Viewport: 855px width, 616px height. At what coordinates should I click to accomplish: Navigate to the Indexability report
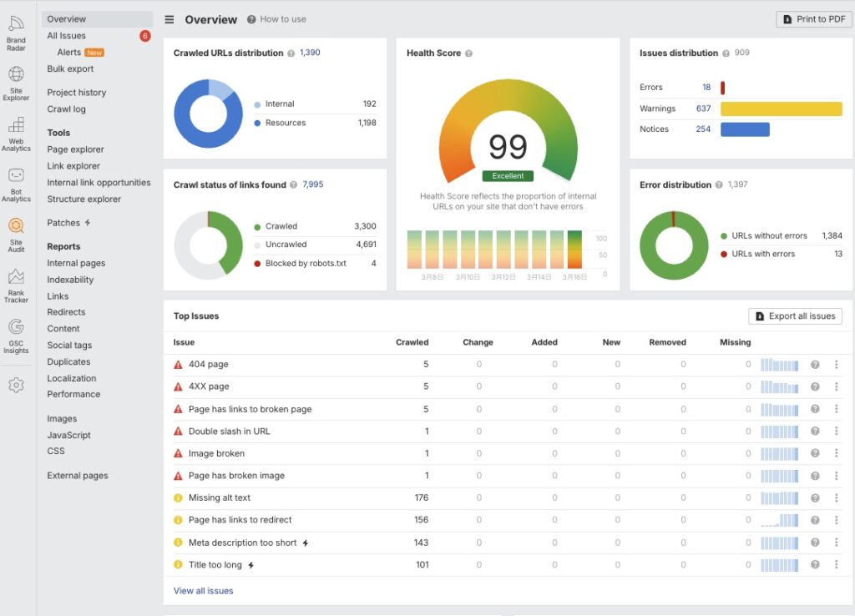tap(70, 280)
